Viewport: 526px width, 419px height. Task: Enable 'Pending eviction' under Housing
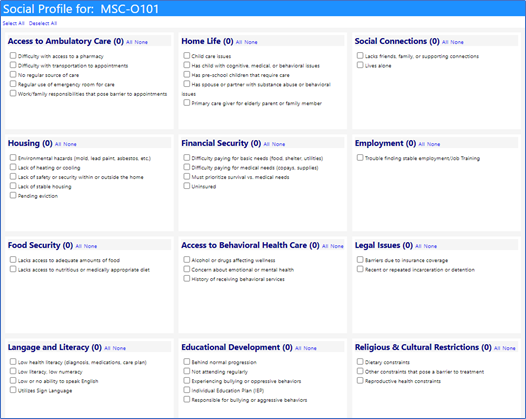(13, 195)
